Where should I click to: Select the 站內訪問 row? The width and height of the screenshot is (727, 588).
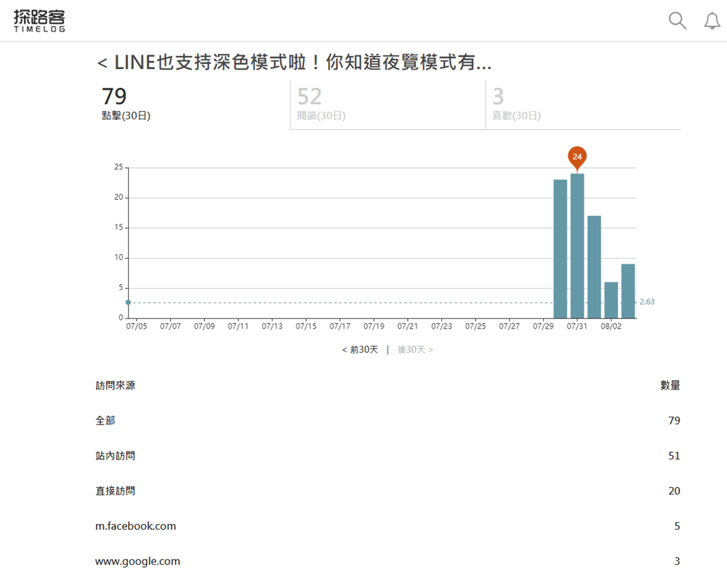tap(387, 456)
